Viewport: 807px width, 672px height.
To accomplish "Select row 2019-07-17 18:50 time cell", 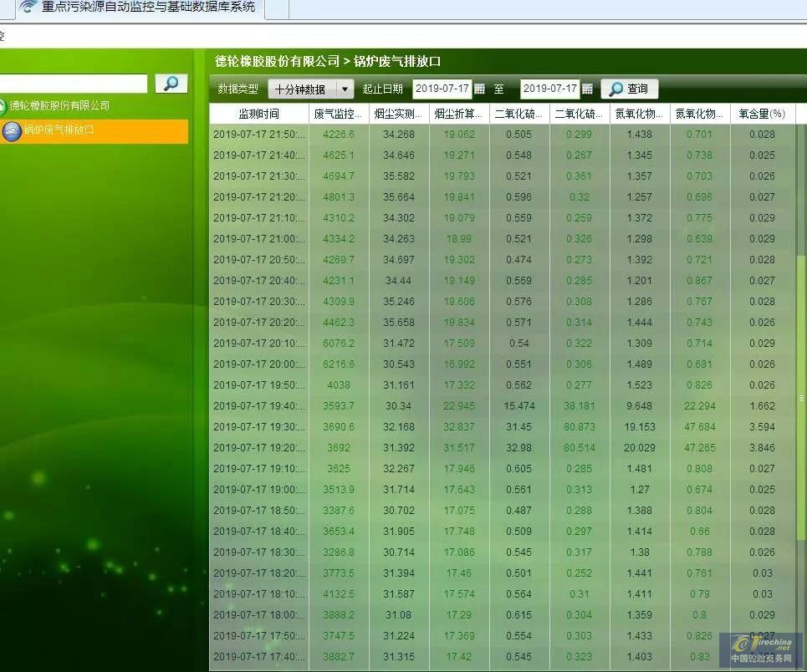I will (x=259, y=511).
